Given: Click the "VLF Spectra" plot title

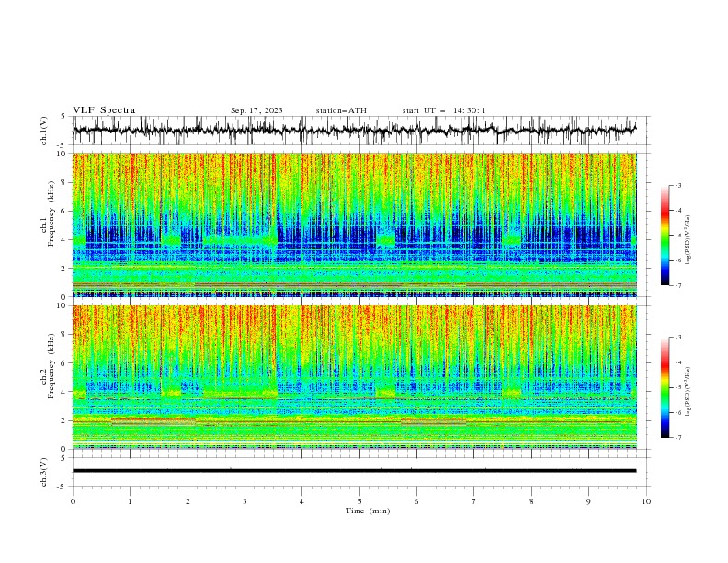Looking at the screenshot, I should tap(104, 110).
